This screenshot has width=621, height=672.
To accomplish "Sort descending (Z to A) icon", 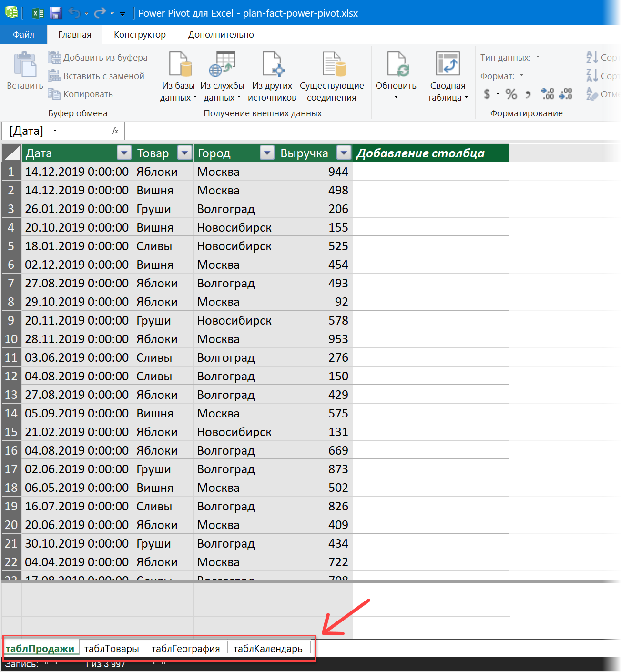I will pyautogui.click(x=592, y=75).
